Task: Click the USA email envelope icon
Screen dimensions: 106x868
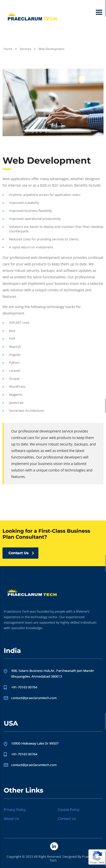Action: tap(6, 765)
